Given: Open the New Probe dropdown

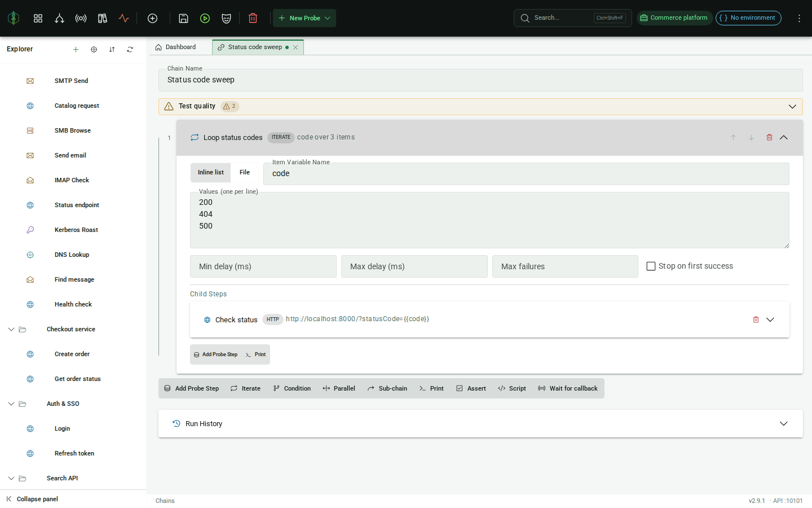Looking at the screenshot, I should pos(304,18).
